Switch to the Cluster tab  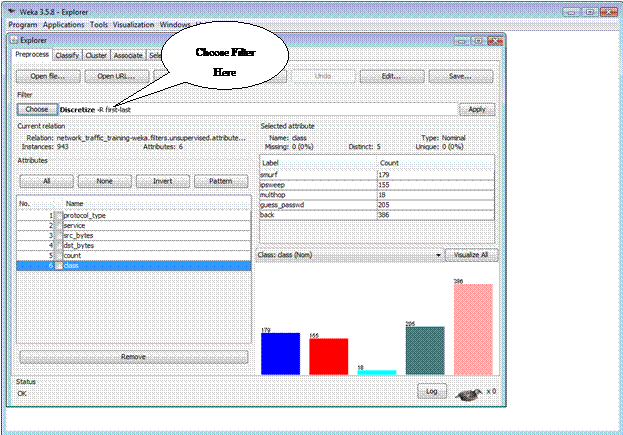click(96, 56)
